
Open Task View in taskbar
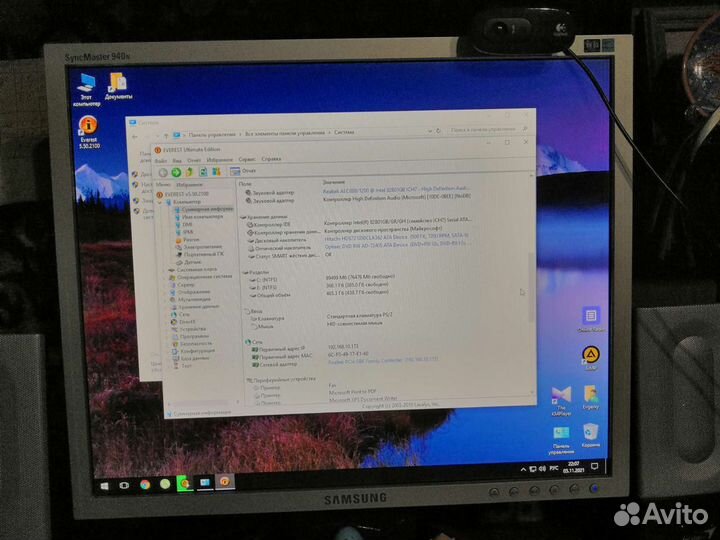[x=124, y=485]
